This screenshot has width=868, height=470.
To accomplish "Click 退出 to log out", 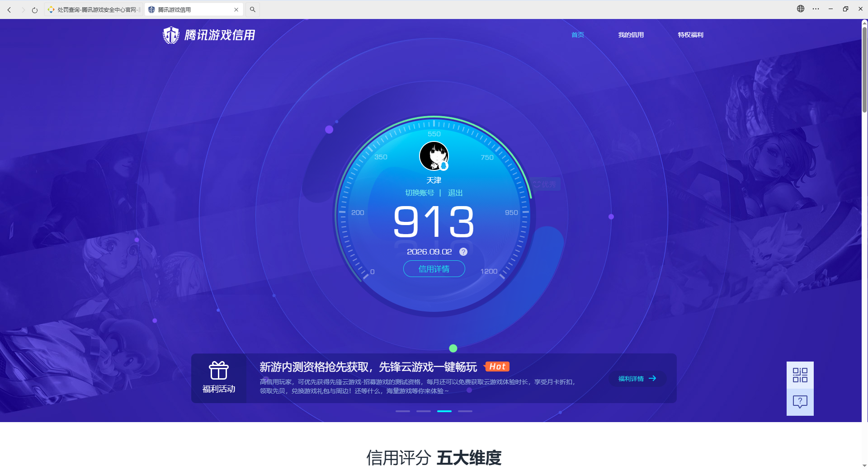I will [x=455, y=193].
